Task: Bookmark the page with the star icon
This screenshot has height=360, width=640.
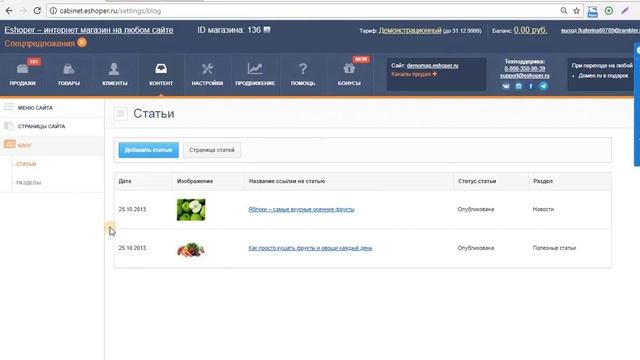Action: tap(576, 11)
